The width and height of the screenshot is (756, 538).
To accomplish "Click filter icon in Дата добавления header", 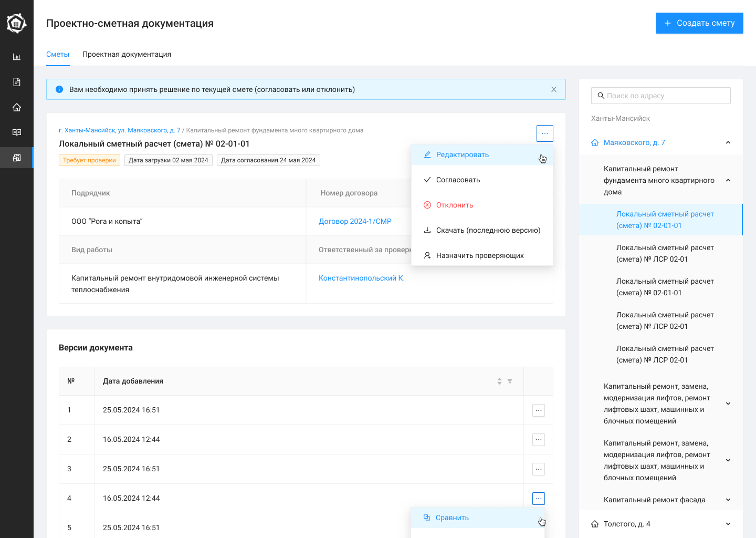I will tap(510, 381).
